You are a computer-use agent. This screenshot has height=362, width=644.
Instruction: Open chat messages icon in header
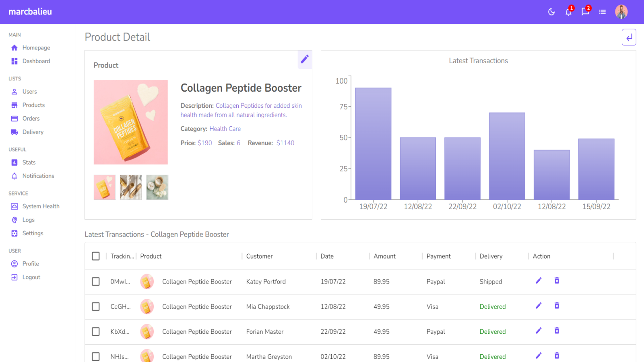click(585, 12)
